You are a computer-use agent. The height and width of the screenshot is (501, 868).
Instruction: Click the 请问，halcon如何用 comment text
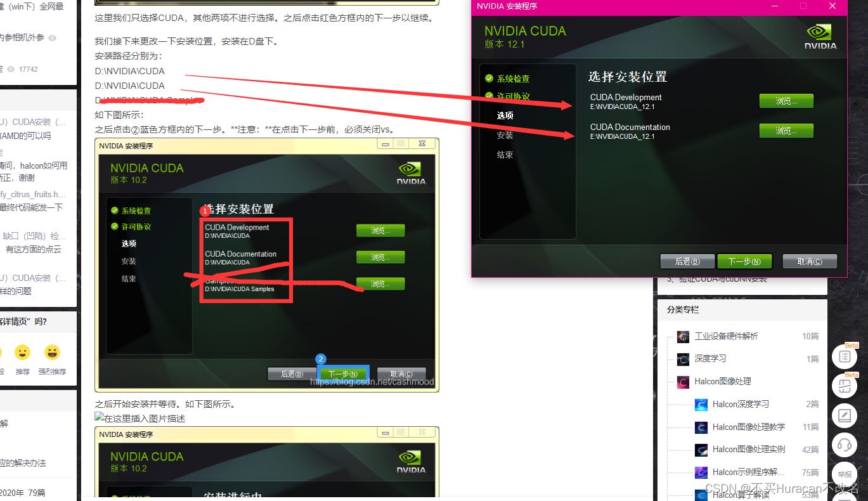point(34,166)
